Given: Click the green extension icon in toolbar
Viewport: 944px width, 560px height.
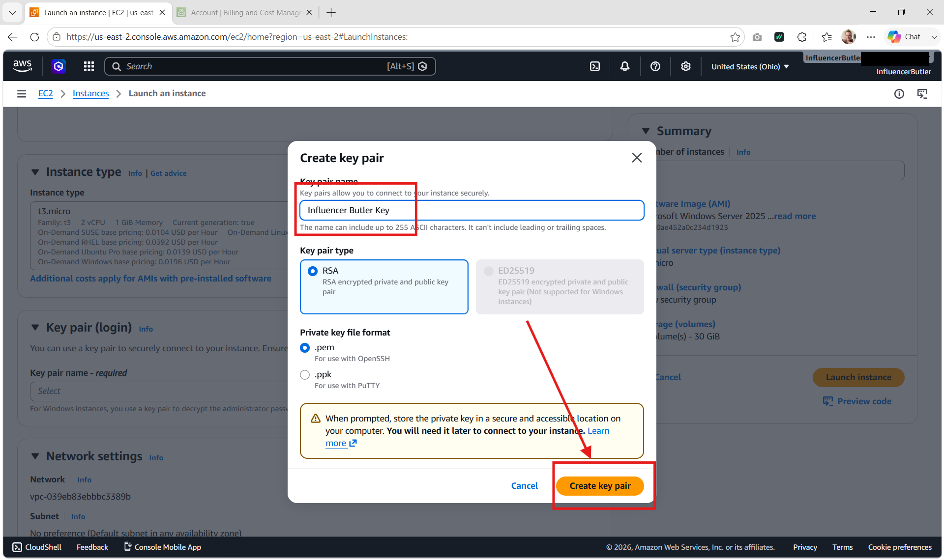Looking at the screenshot, I should 779,37.
